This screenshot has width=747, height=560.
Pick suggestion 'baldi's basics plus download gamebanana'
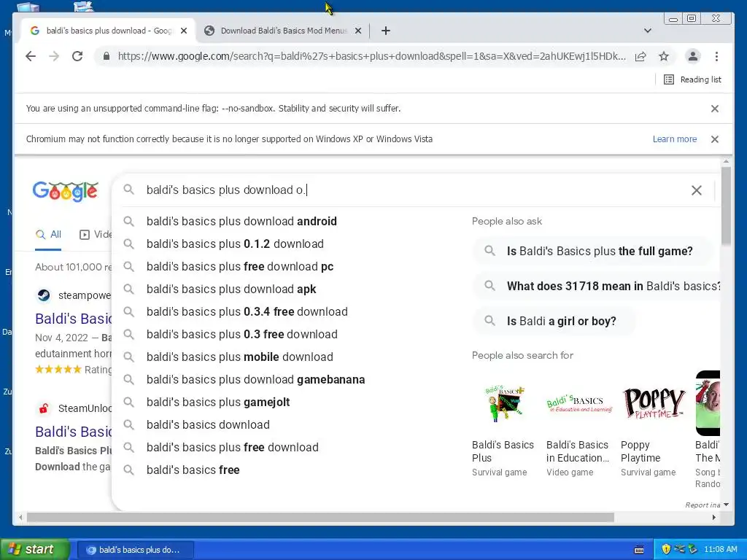pos(255,379)
